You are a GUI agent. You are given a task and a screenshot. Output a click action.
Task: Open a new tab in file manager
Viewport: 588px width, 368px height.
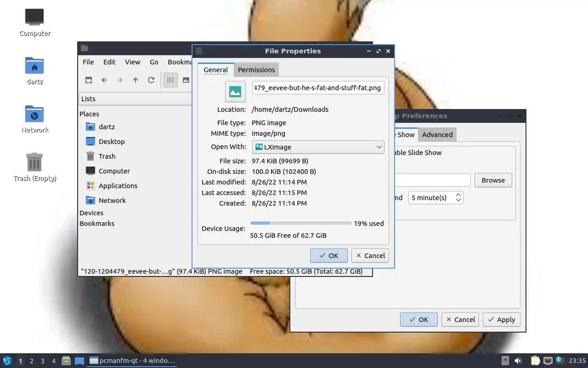(x=89, y=80)
